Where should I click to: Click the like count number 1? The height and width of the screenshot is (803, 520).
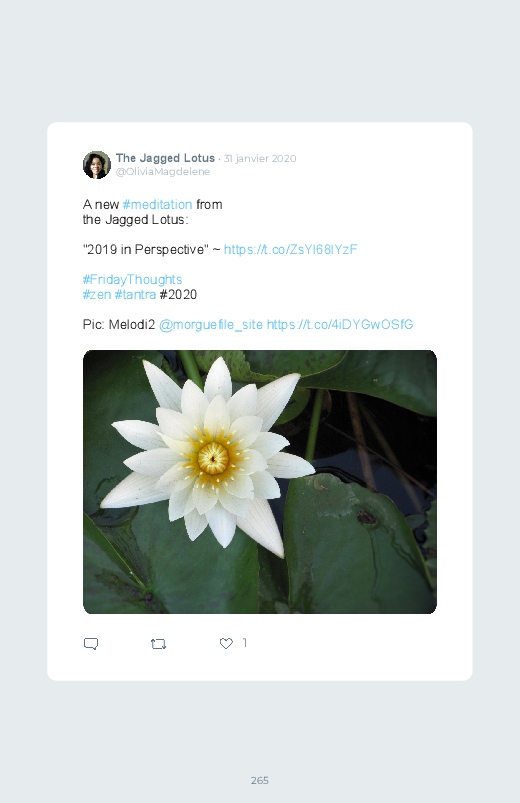(x=245, y=643)
